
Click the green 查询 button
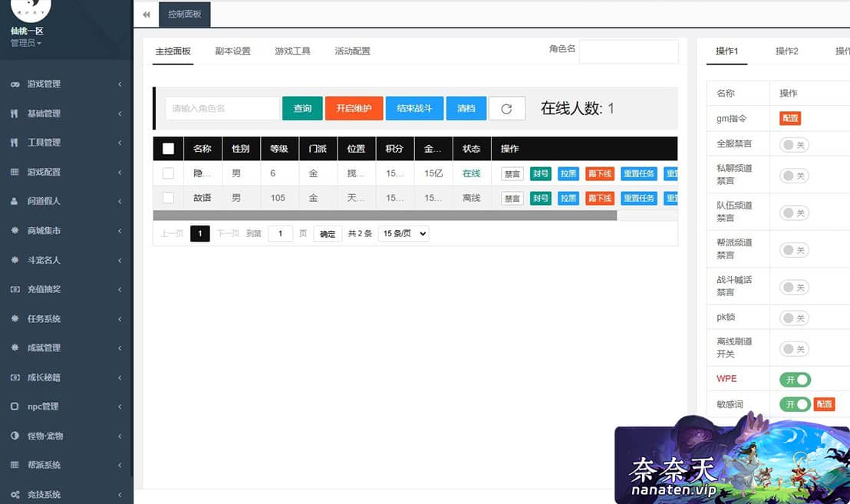(x=302, y=108)
